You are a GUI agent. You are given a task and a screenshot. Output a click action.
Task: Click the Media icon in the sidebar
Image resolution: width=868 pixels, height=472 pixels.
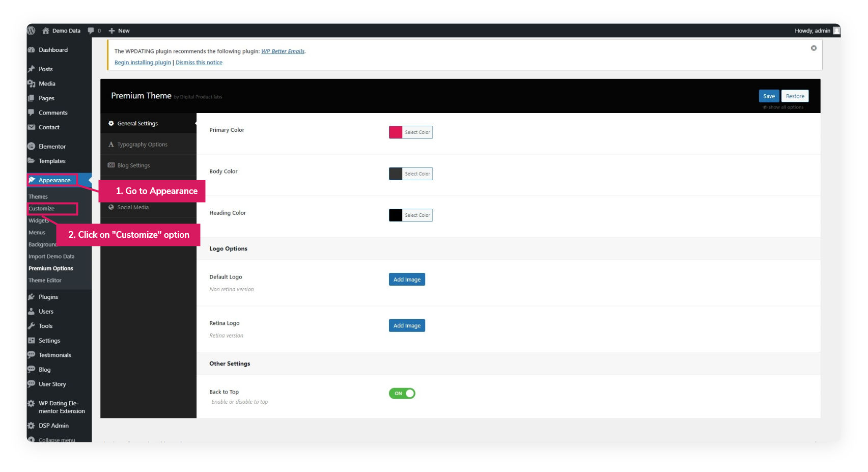pos(32,84)
